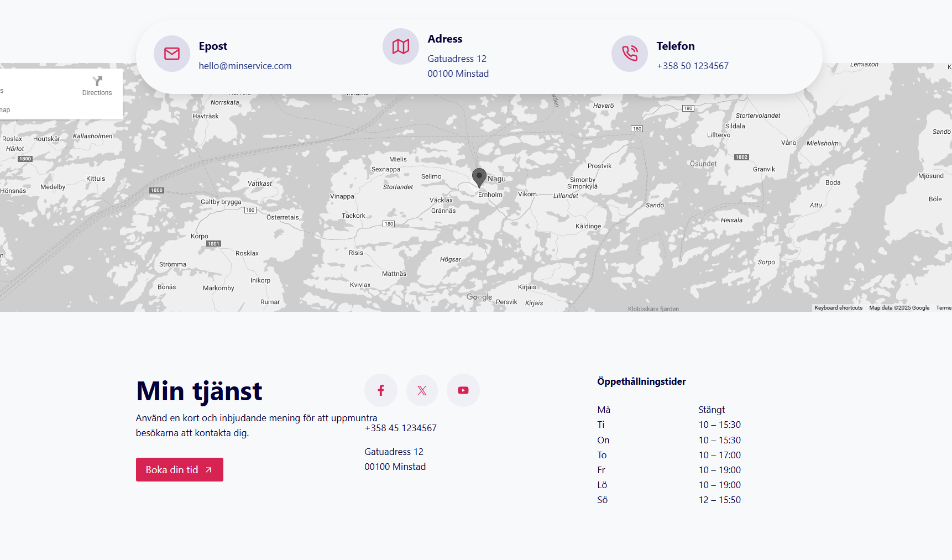
Task: Click the Epost envelope icon
Action: point(172,54)
